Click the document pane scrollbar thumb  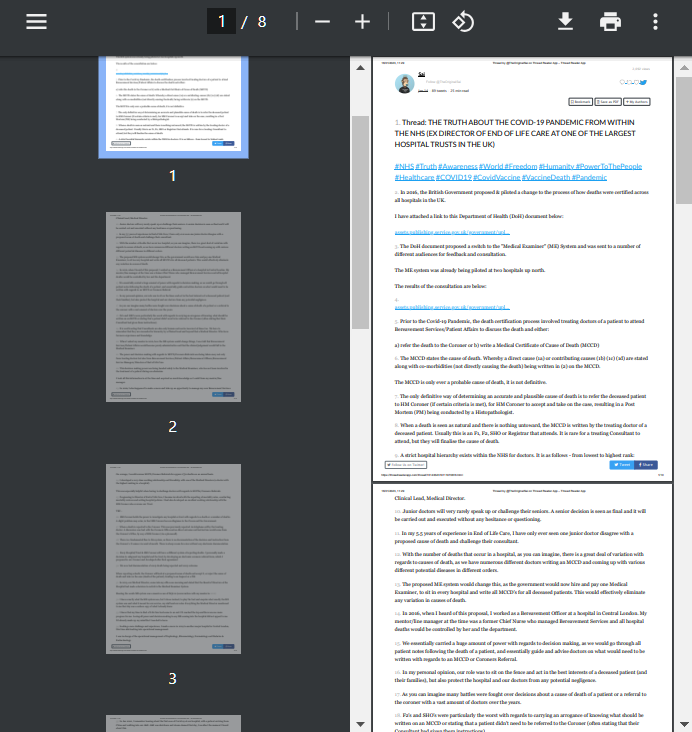tap(684, 140)
